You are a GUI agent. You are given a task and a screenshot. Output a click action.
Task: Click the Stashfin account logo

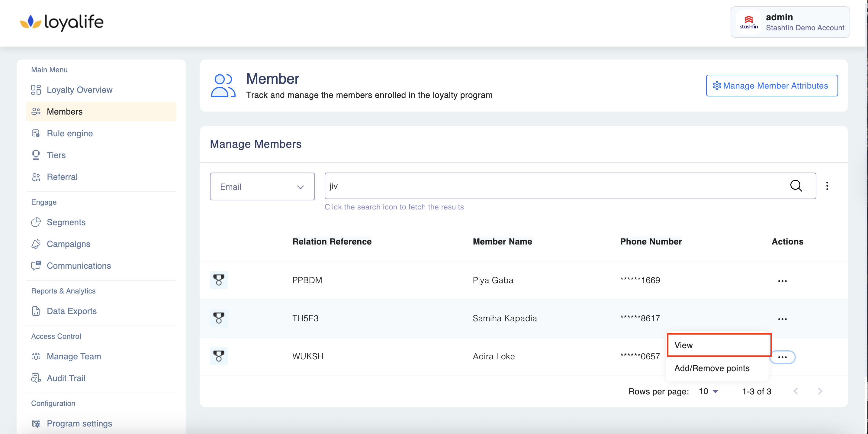tap(748, 22)
